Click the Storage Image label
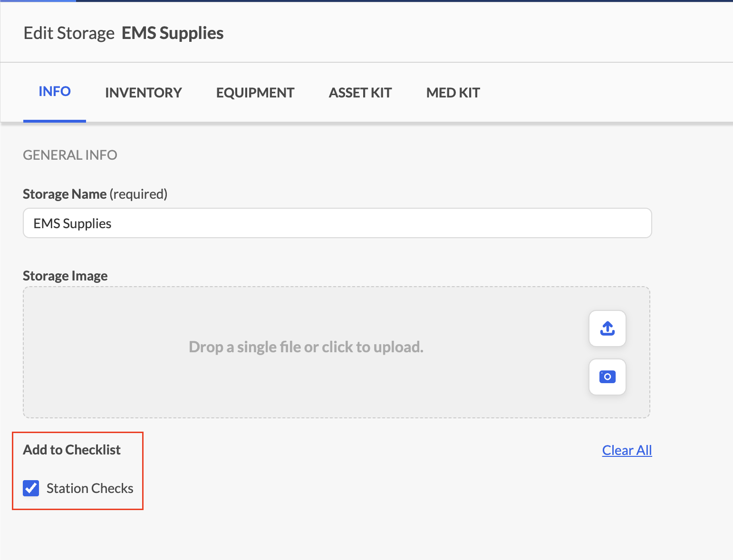Image resolution: width=733 pixels, height=560 pixels. 65,276
